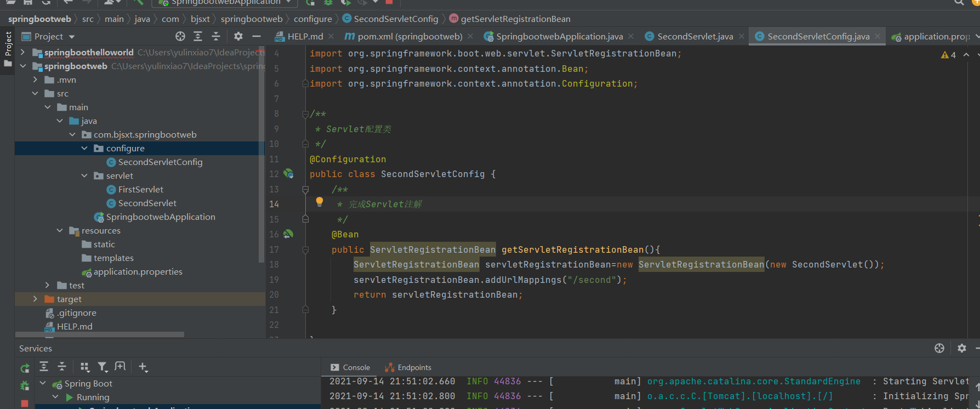Image resolution: width=980 pixels, height=409 pixels.
Task: Close the HELP.md editor tab
Action: pyautogui.click(x=331, y=36)
